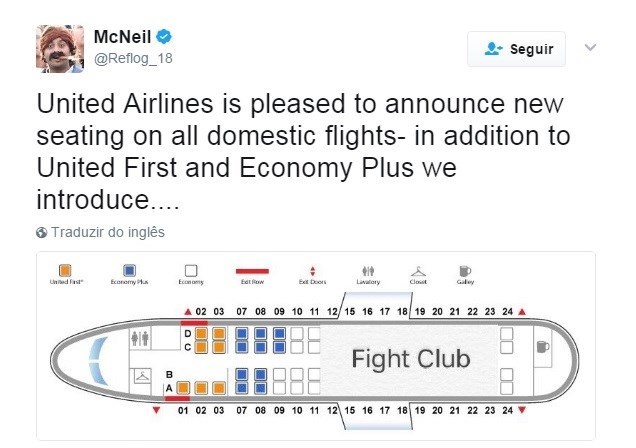Click the white Economy legend square

pyautogui.click(x=191, y=270)
